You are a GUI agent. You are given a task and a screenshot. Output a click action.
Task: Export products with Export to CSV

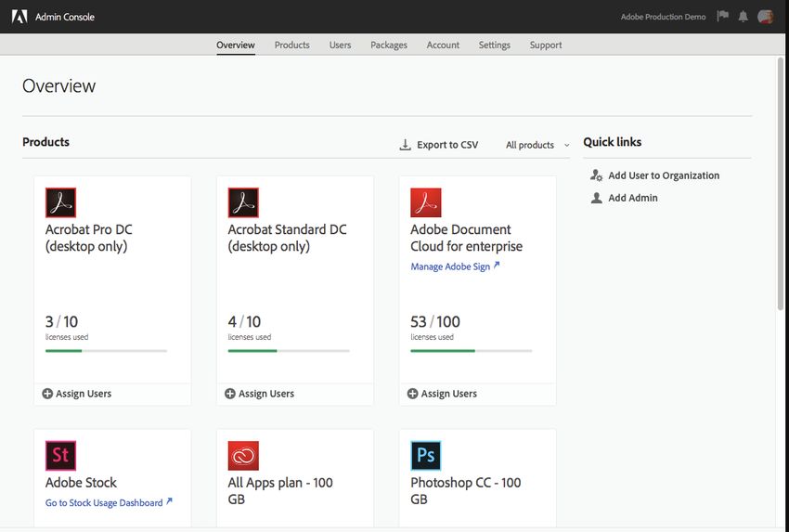(439, 145)
